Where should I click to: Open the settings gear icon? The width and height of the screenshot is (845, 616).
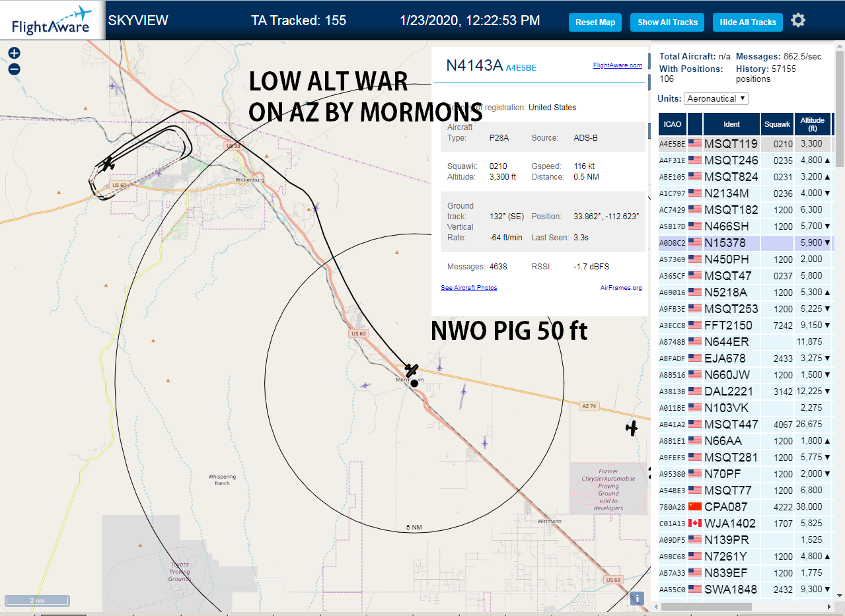tap(798, 20)
